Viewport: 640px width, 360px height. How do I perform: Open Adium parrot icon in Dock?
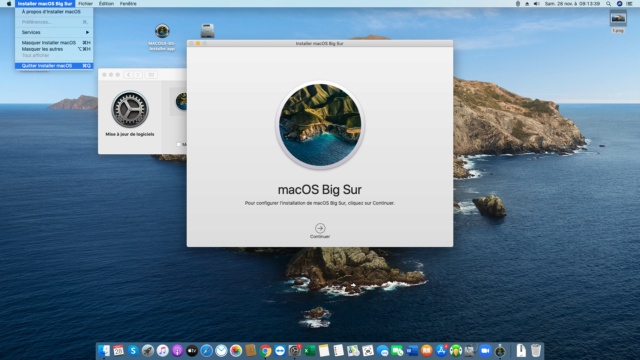coord(456,351)
